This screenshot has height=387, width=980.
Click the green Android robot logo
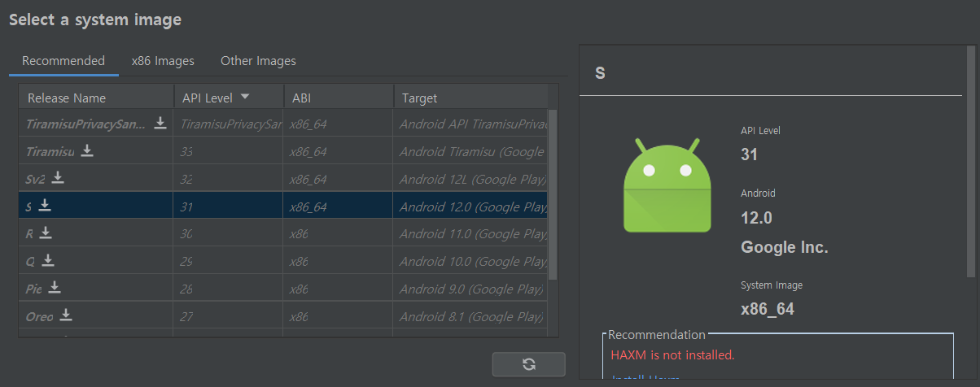tap(668, 185)
